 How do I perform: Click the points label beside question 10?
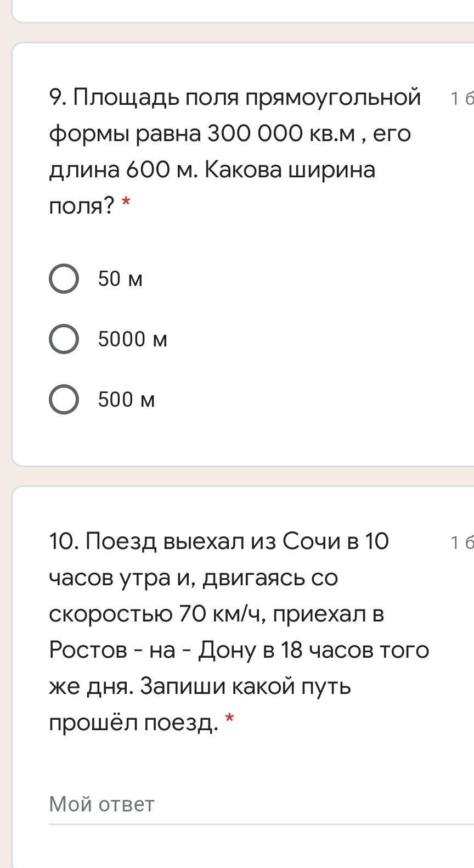pos(461,542)
